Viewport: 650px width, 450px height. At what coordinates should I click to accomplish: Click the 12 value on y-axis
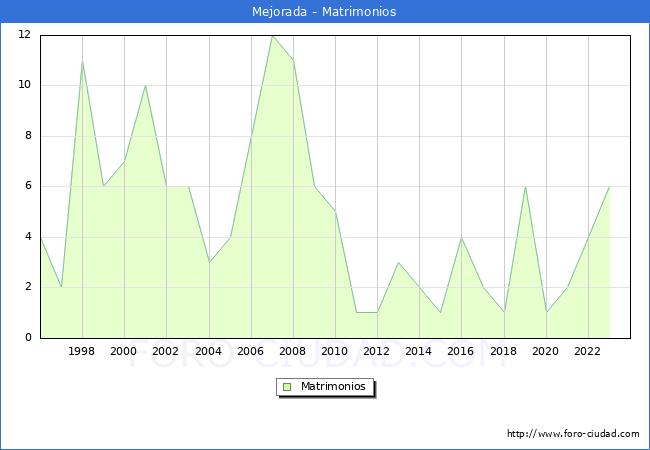[x=24, y=35]
